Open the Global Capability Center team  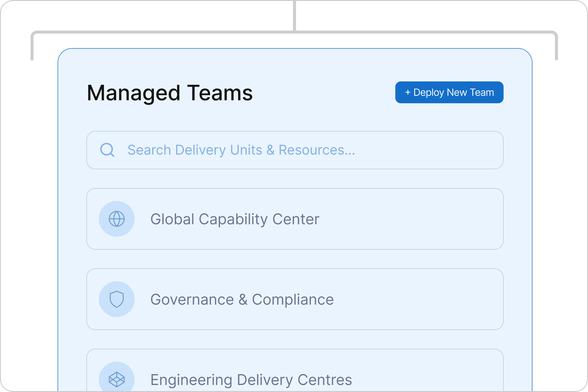coord(235,219)
